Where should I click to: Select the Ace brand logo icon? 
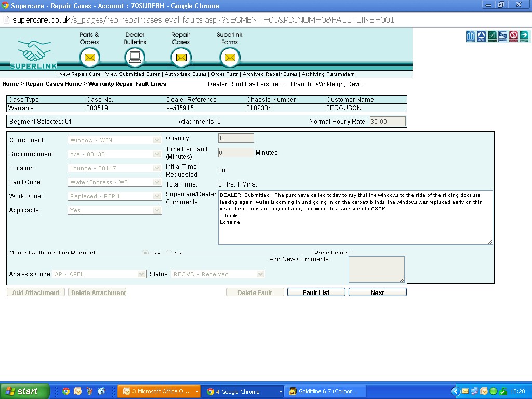click(481, 36)
